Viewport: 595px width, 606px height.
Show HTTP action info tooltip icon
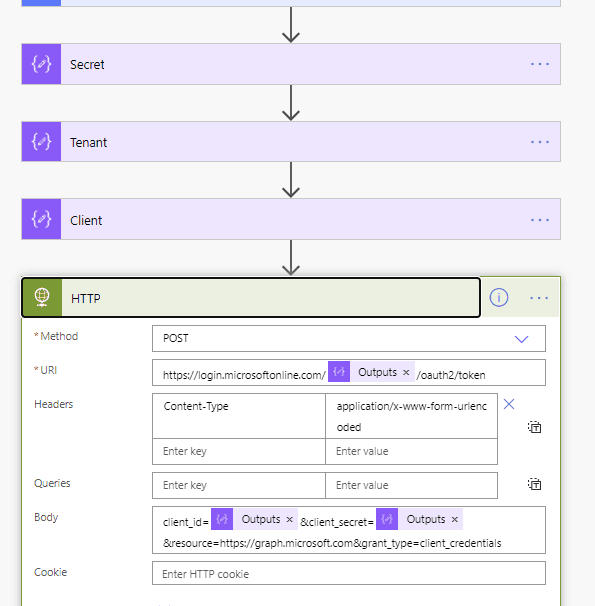[499, 298]
